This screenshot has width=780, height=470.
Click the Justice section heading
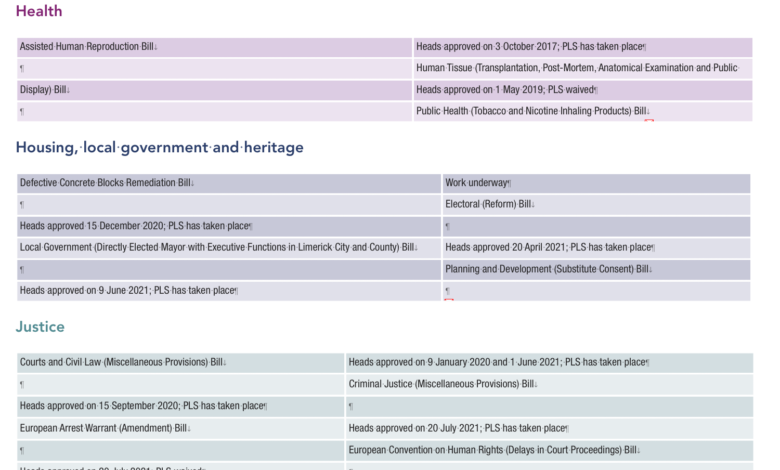pos(40,327)
